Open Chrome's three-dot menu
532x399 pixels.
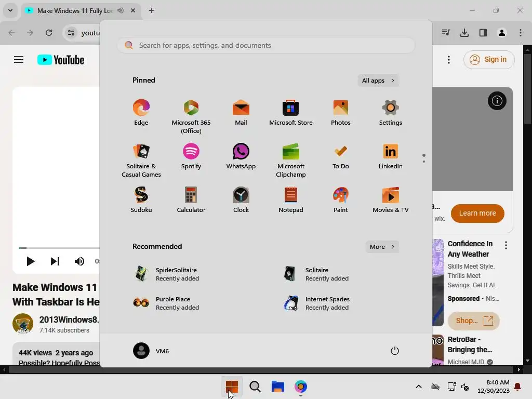click(x=521, y=33)
